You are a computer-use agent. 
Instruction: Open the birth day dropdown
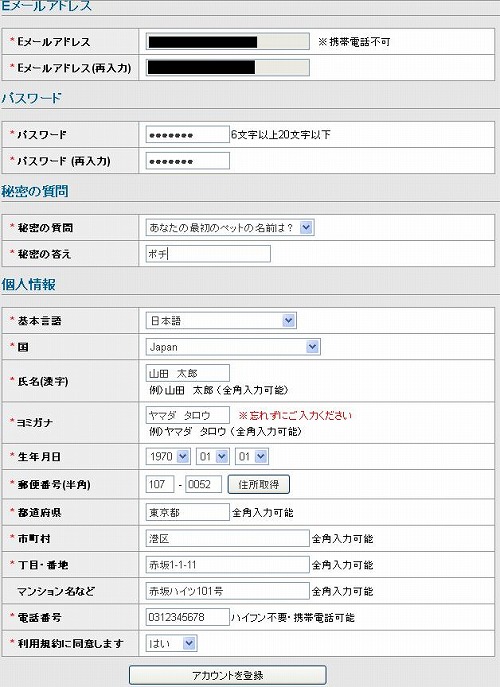(252, 457)
